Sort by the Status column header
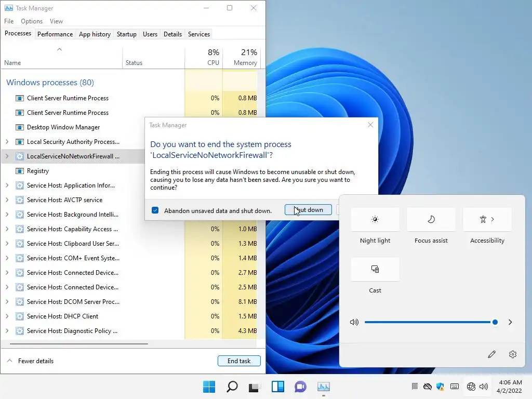532x399 pixels. point(153,58)
